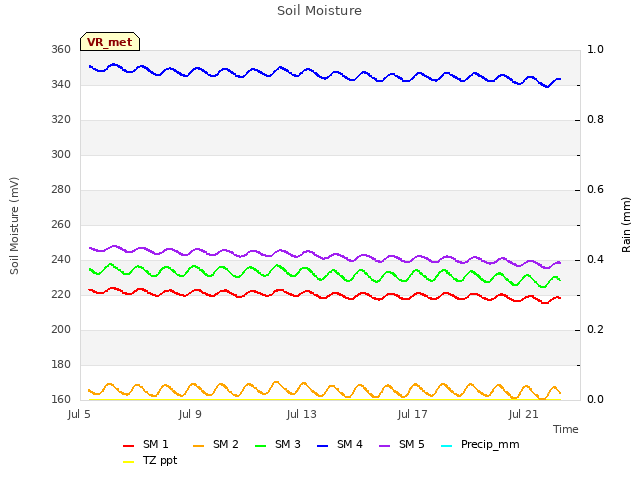This screenshot has width=640, height=480.
Task: Click the 0.8 rain axis tick label
Action: click(x=595, y=120)
